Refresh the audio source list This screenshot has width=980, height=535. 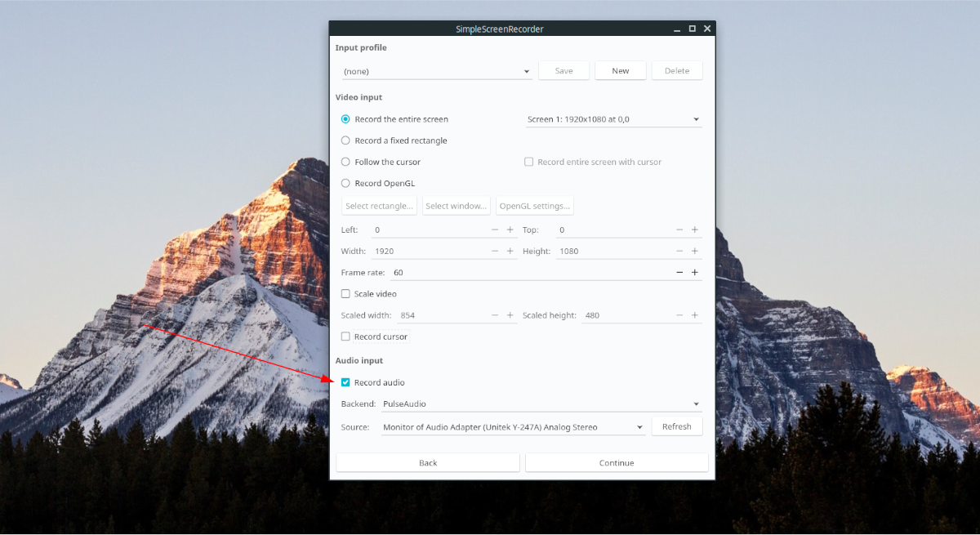pos(677,426)
